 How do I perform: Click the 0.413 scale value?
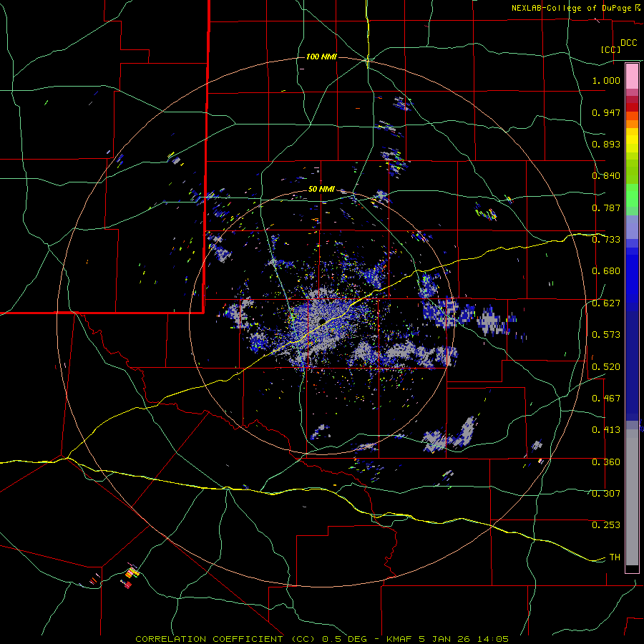(x=606, y=430)
